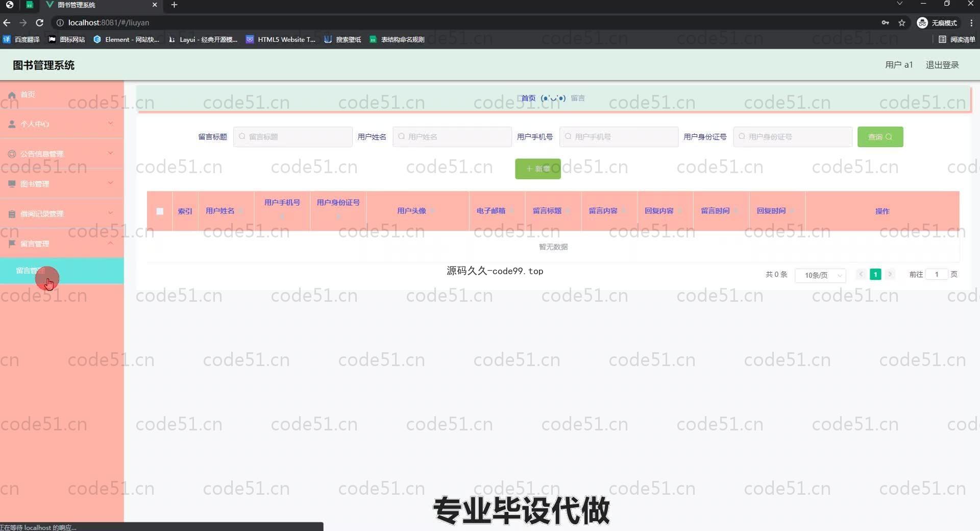The height and width of the screenshot is (531, 980).
Task: Go back with the browser back arrow
Action: (x=7, y=22)
